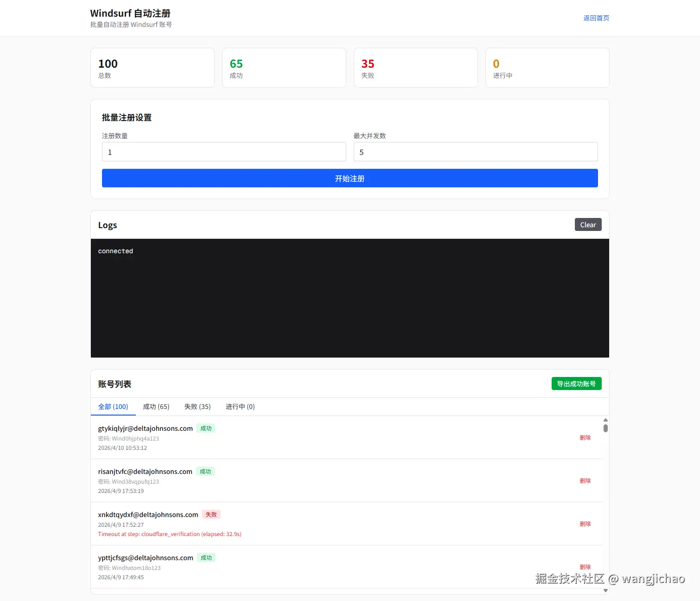The image size is (700, 601).
Task: Open the 返回首页 link
Action: 596,18
